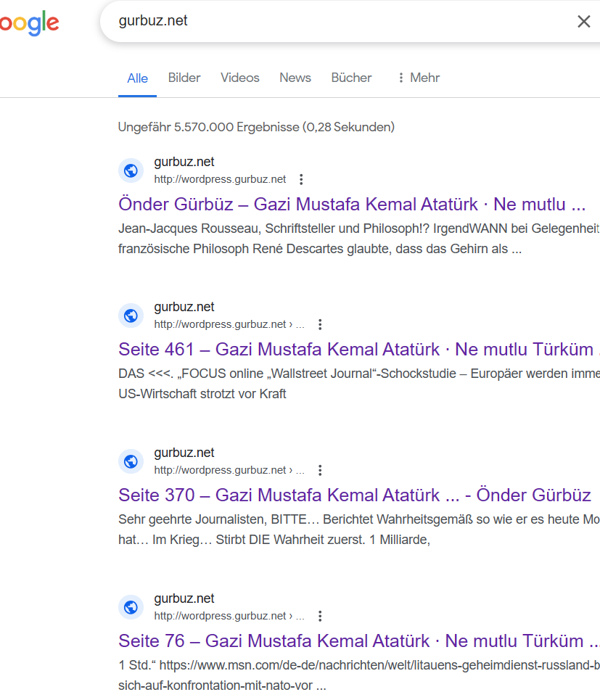Open three-dot menu for Seite 76 result
The height and width of the screenshot is (700, 600).
(320, 616)
